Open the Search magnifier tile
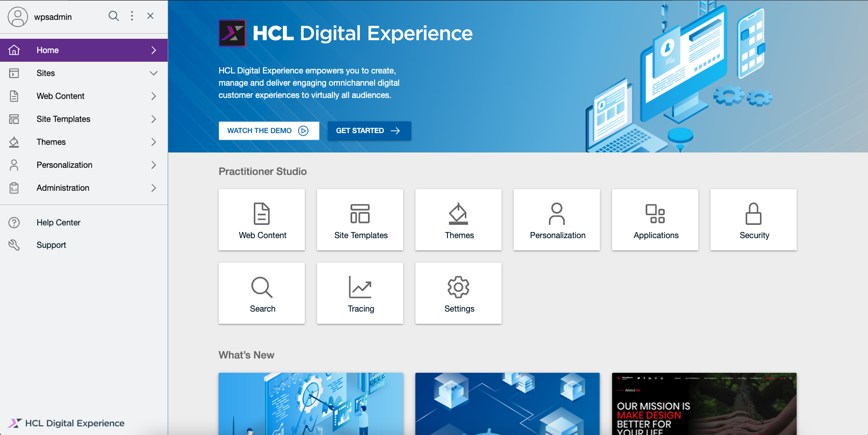The width and height of the screenshot is (868, 435). (262, 293)
